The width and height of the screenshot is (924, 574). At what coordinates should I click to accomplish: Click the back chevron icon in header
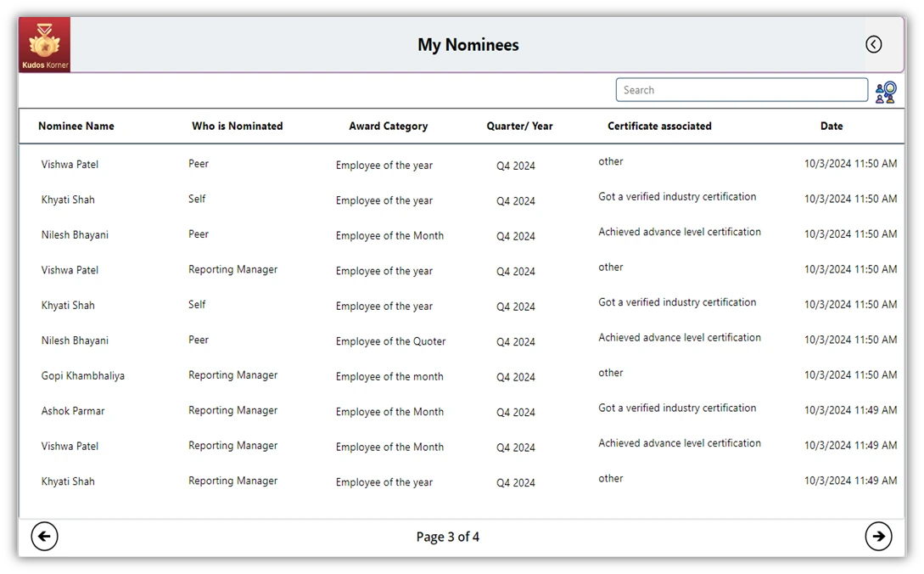pos(873,45)
